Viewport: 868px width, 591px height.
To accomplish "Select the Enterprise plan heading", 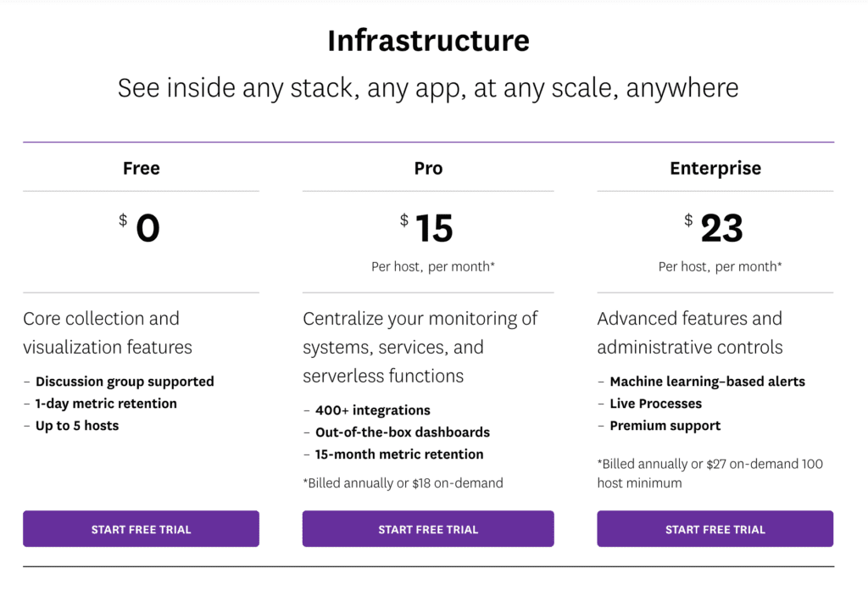I will [x=715, y=168].
